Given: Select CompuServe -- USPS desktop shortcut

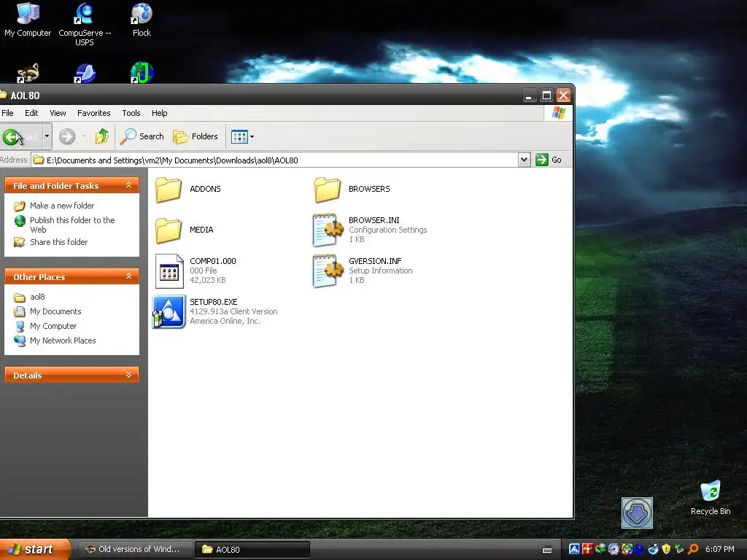Looking at the screenshot, I should point(85,13).
